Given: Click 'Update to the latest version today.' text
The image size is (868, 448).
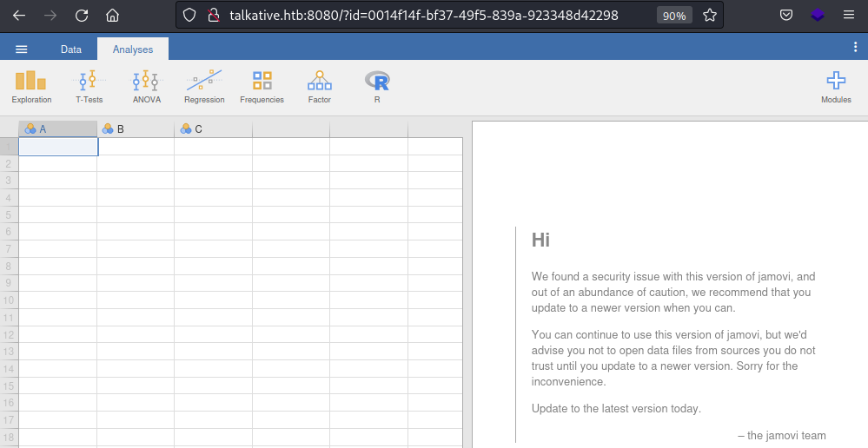Looking at the screenshot, I should [x=616, y=408].
